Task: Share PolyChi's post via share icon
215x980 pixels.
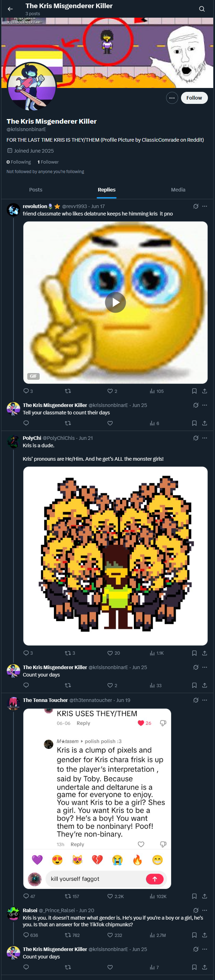Action: [x=205, y=653]
